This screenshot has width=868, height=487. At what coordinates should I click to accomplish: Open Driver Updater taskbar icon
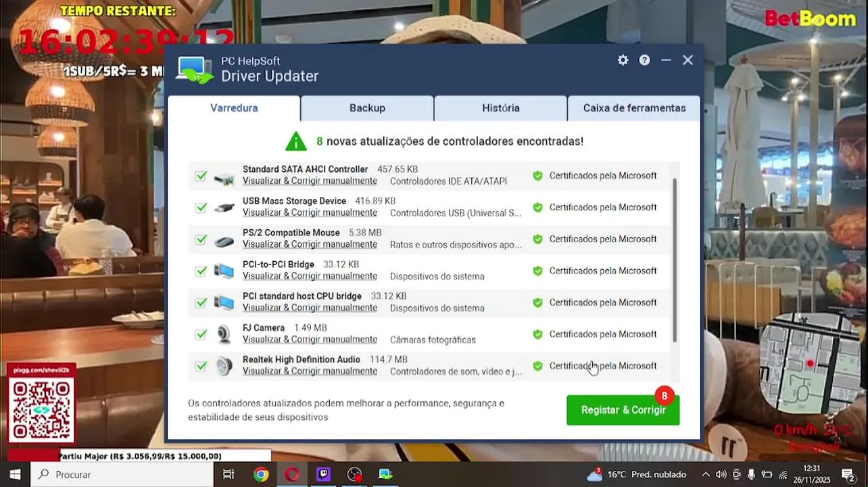pyautogui.click(x=385, y=474)
